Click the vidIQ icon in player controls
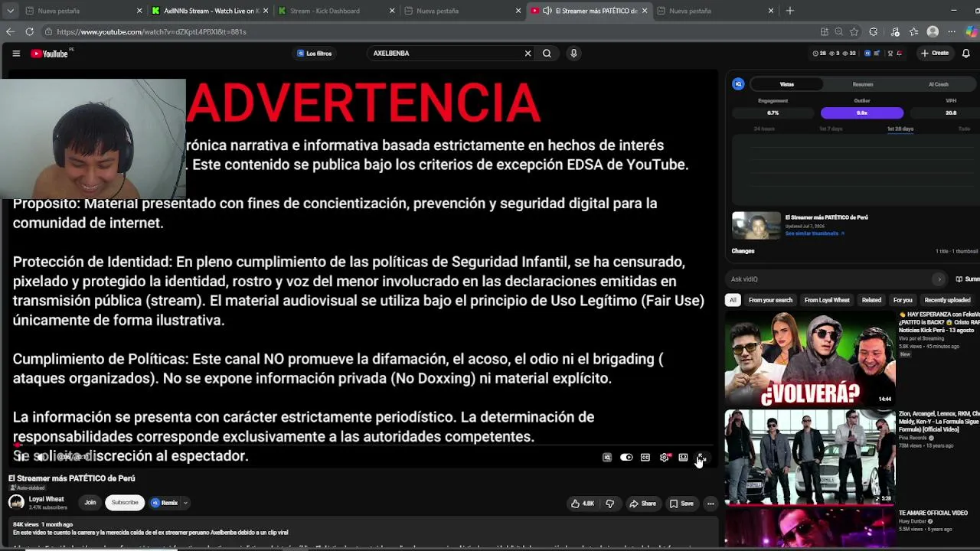This screenshot has height=551, width=980. click(x=607, y=458)
